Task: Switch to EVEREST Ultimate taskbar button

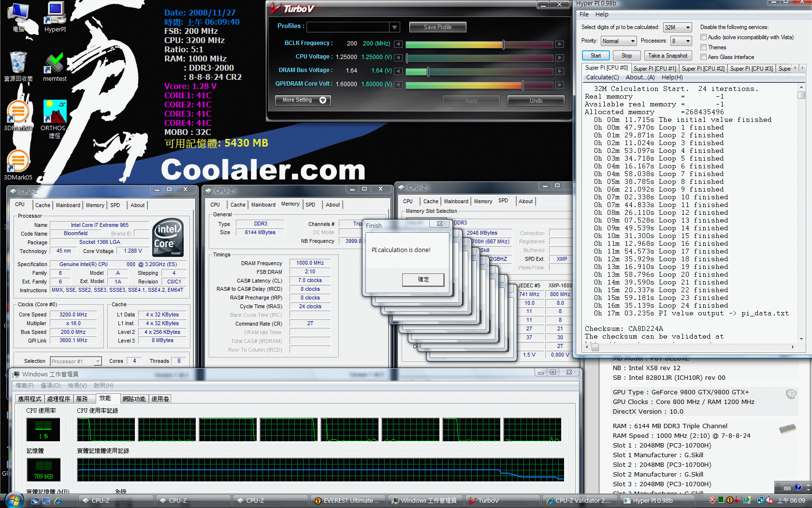Action: 348,501
